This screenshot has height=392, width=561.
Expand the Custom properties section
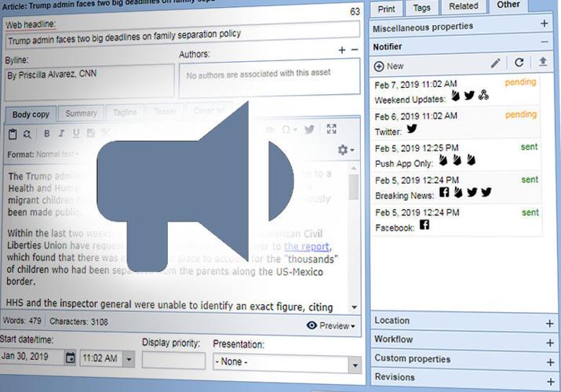(550, 363)
